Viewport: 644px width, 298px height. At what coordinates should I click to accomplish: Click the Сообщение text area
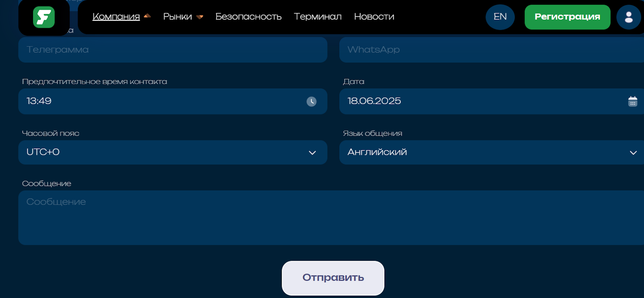tap(331, 218)
